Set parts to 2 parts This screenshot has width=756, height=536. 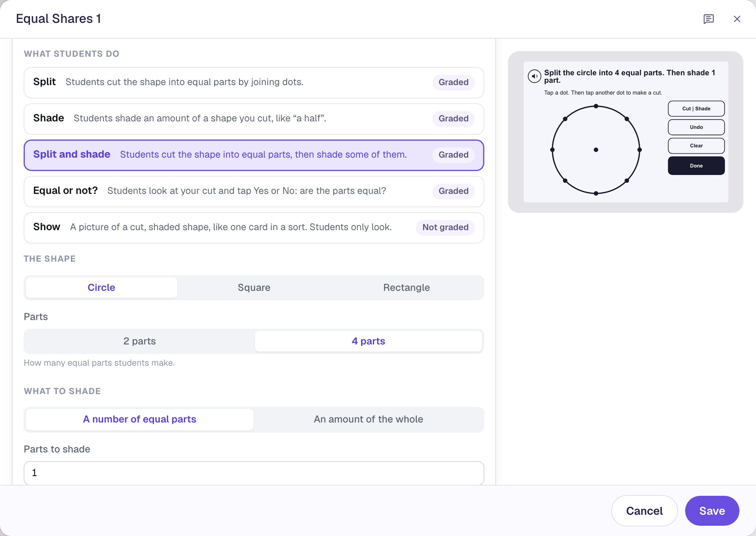pyautogui.click(x=139, y=341)
